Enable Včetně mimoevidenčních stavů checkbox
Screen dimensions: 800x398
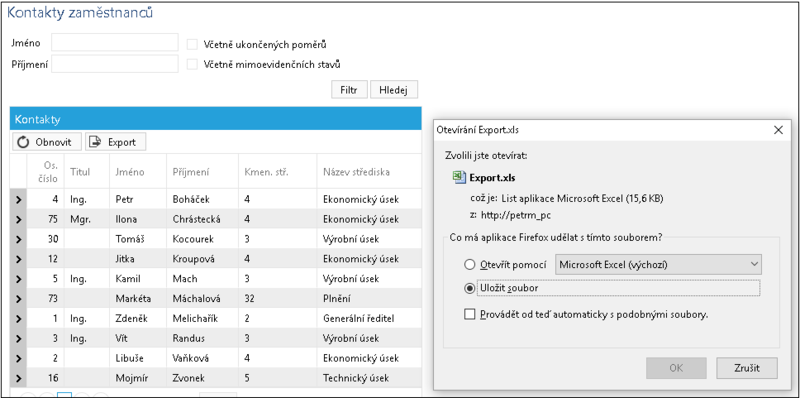coord(192,65)
